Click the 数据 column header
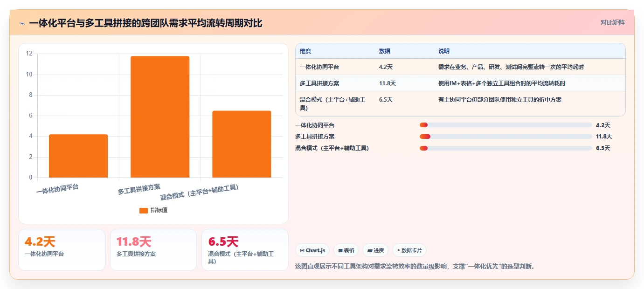The height and width of the screenshot is (289, 644). coord(385,51)
